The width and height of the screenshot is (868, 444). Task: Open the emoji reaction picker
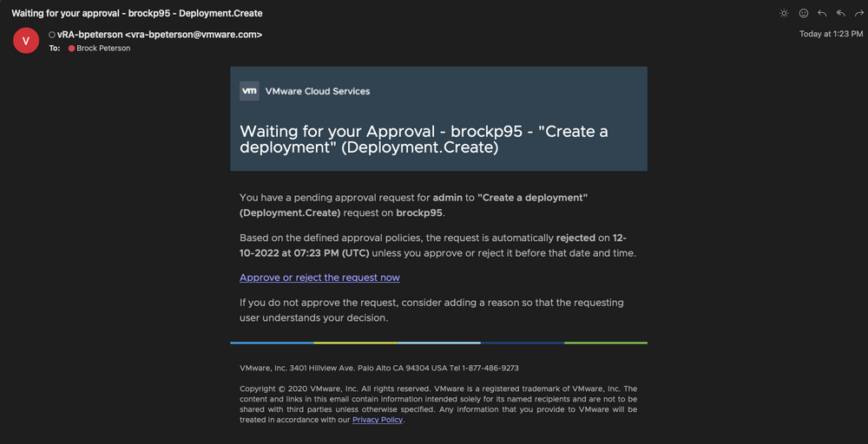(804, 13)
